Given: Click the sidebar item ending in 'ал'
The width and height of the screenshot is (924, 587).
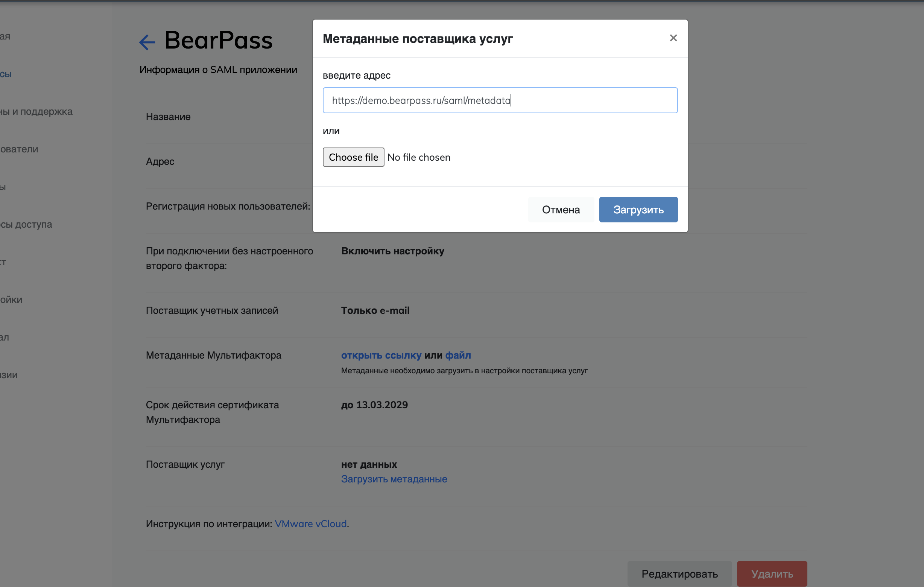Looking at the screenshot, I should point(5,337).
